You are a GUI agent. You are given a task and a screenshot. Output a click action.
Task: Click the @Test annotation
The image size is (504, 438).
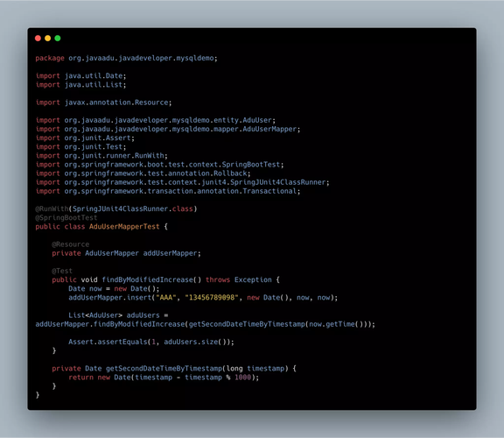click(62, 271)
